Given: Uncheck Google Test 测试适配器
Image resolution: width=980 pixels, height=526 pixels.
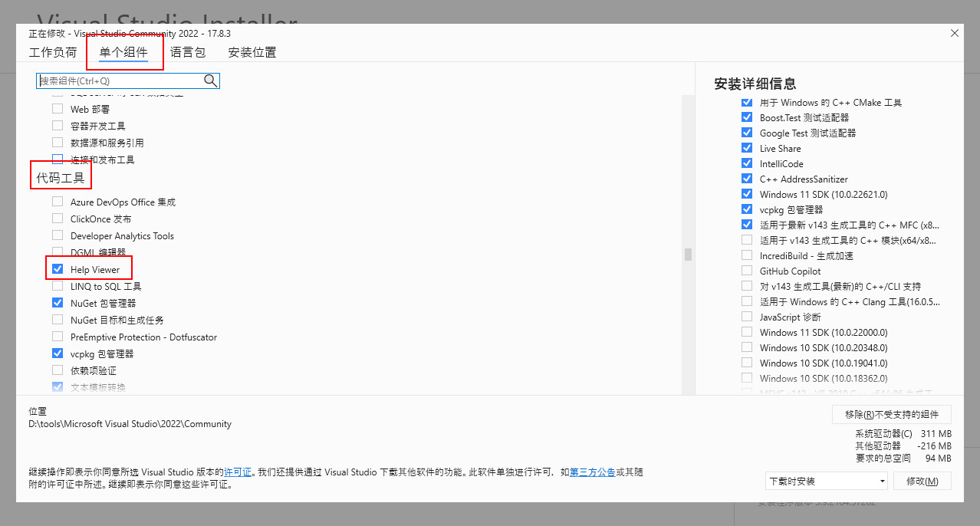Looking at the screenshot, I should [x=747, y=133].
